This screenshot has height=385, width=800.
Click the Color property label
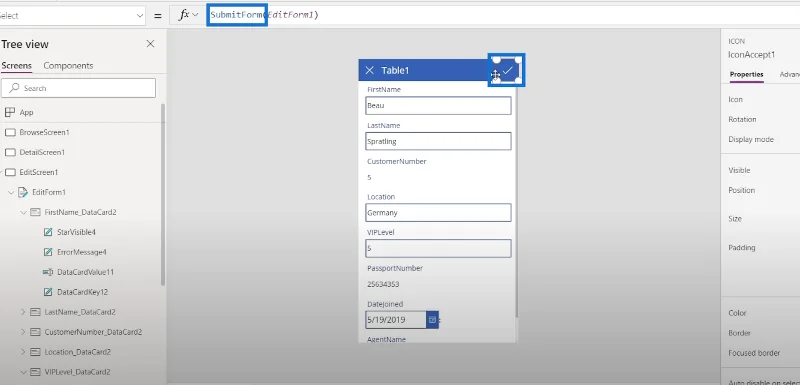coord(737,313)
